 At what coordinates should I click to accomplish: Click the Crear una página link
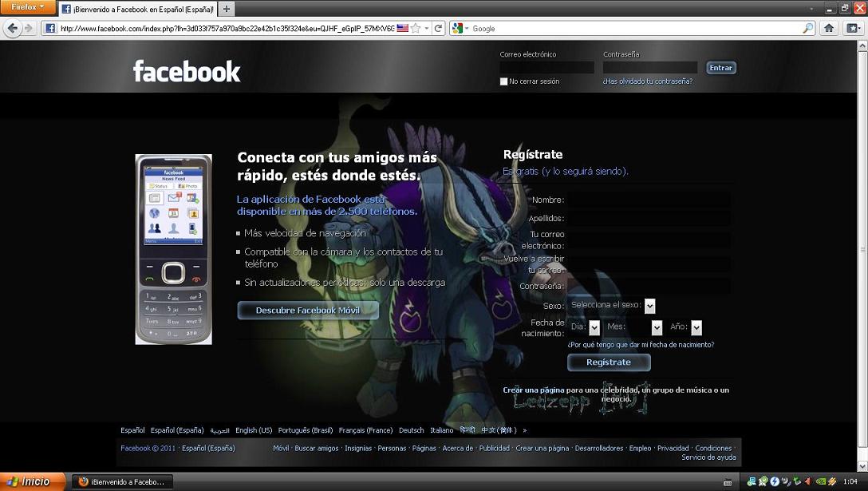533,390
